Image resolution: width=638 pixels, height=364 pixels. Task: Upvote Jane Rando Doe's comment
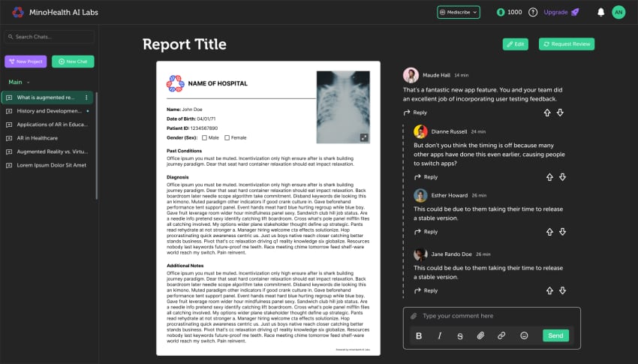tap(549, 290)
